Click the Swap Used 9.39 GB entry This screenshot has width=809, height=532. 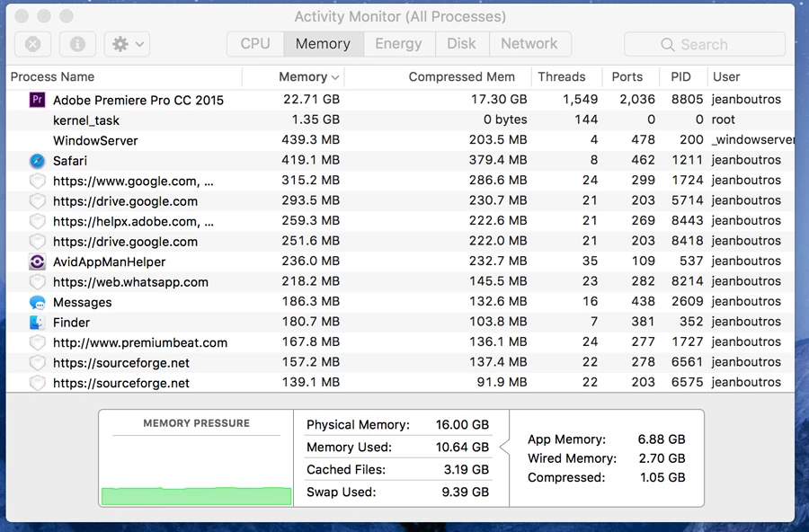coord(397,492)
